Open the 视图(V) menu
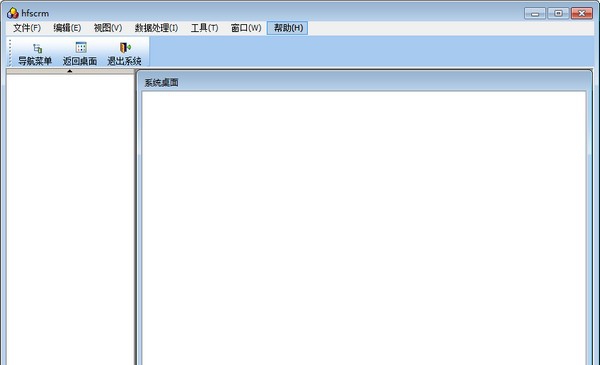This screenshot has width=600, height=365. [108, 28]
